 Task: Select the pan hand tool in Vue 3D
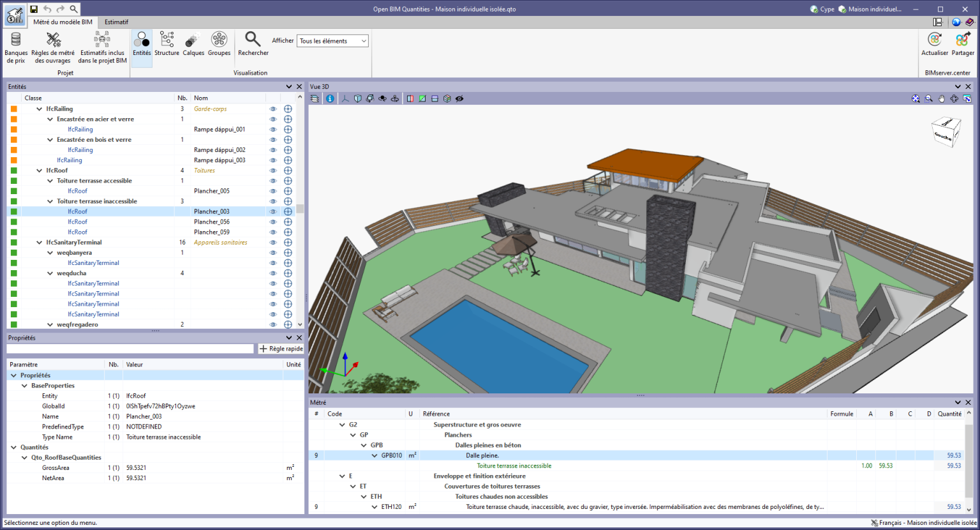pyautogui.click(x=942, y=98)
